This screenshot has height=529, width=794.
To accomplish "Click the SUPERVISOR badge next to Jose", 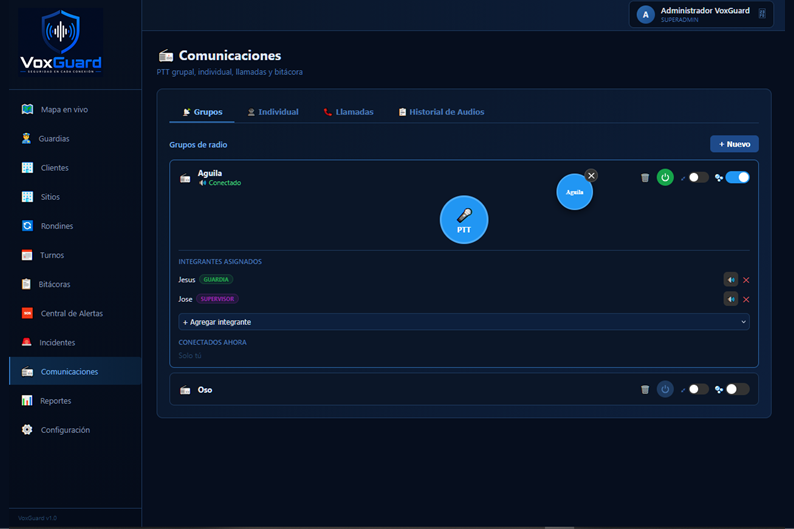I will pyautogui.click(x=217, y=299).
